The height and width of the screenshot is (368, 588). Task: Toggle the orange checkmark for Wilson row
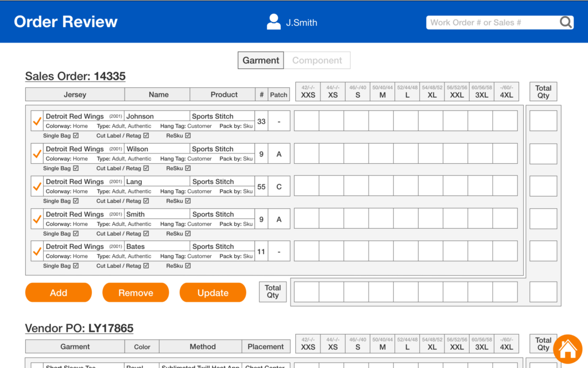coord(37,154)
